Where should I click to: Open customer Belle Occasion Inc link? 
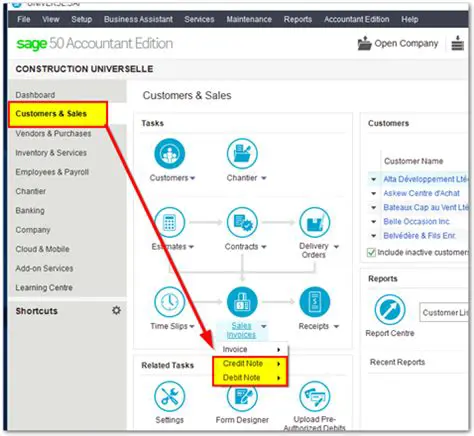tap(417, 222)
